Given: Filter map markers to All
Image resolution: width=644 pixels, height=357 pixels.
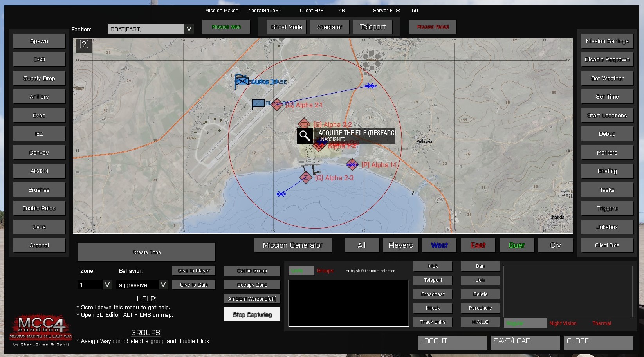Looking at the screenshot, I should (362, 245).
